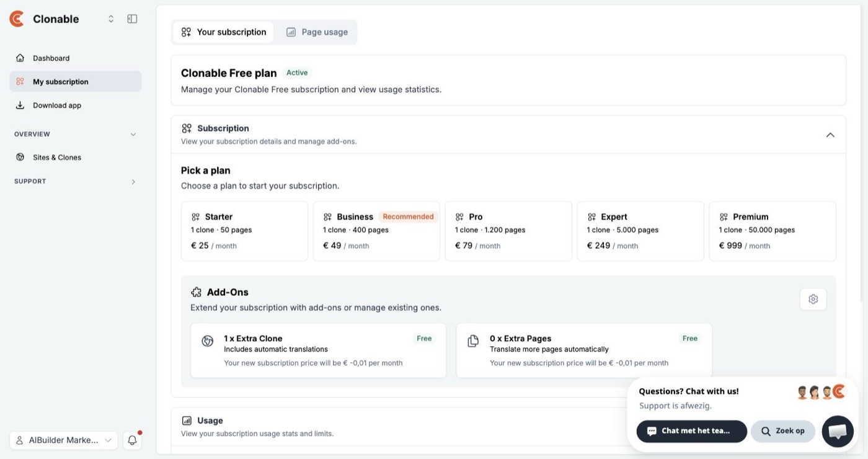Pick the Premium plan card

click(773, 231)
